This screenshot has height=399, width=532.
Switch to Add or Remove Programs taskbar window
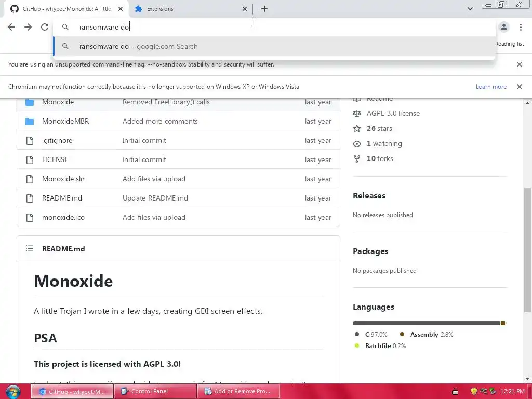238,392
